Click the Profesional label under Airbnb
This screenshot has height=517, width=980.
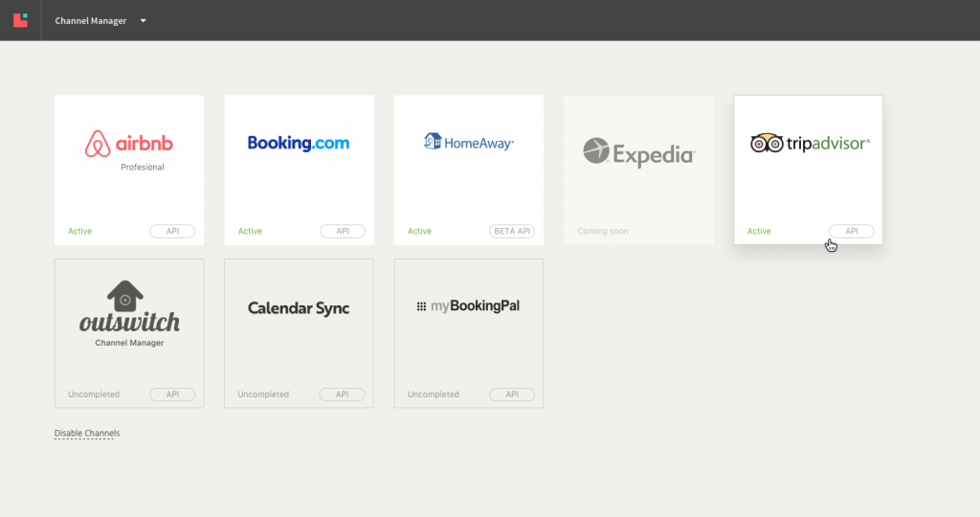tap(143, 167)
